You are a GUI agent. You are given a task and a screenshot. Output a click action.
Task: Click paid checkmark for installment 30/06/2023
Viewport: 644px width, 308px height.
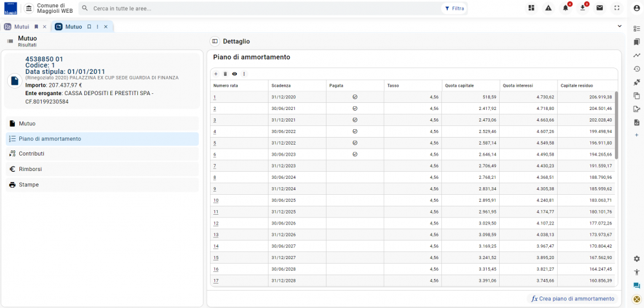(x=355, y=154)
